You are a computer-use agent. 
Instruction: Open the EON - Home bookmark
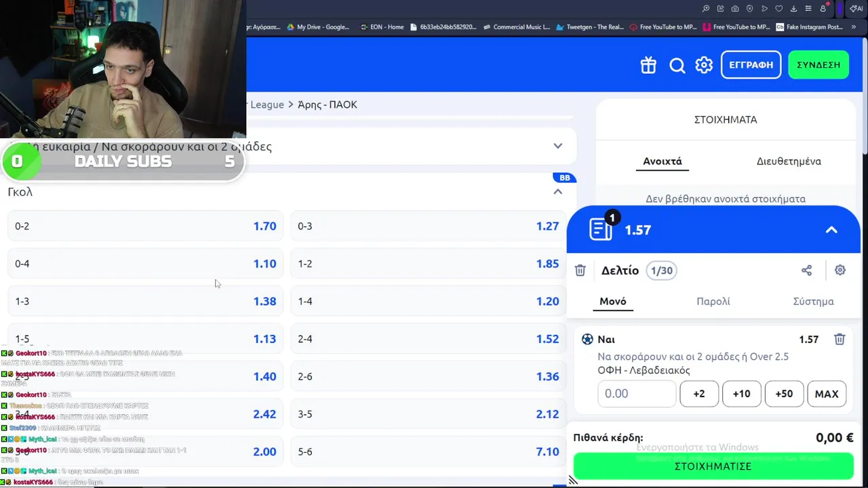coord(382,27)
